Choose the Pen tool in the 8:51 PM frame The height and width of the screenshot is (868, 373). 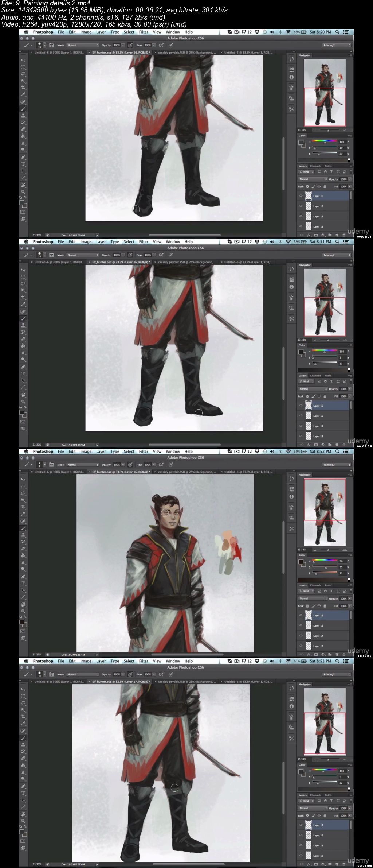23,367
